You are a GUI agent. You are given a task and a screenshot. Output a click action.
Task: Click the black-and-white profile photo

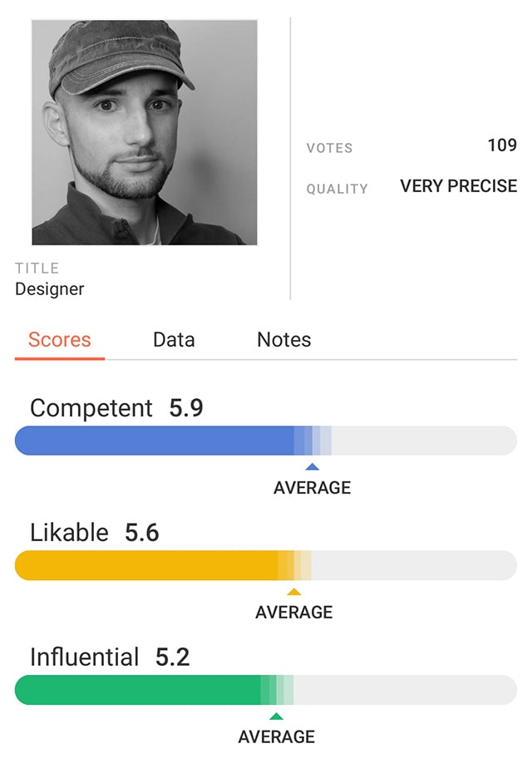point(145,132)
